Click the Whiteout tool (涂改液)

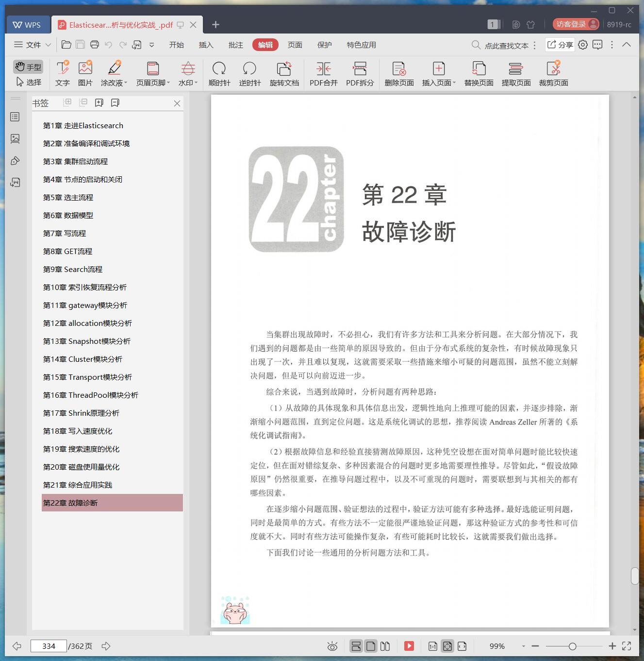pyautogui.click(x=114, y=74)
